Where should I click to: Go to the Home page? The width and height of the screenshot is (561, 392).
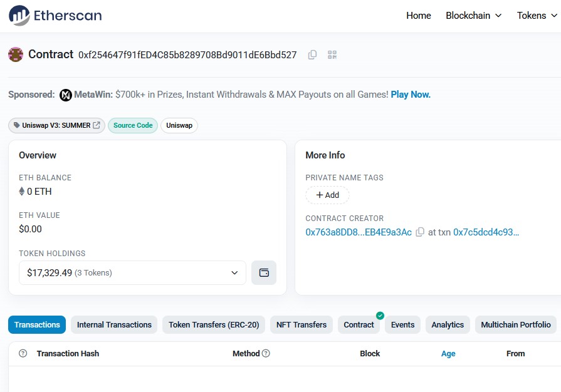pos(419,16)
